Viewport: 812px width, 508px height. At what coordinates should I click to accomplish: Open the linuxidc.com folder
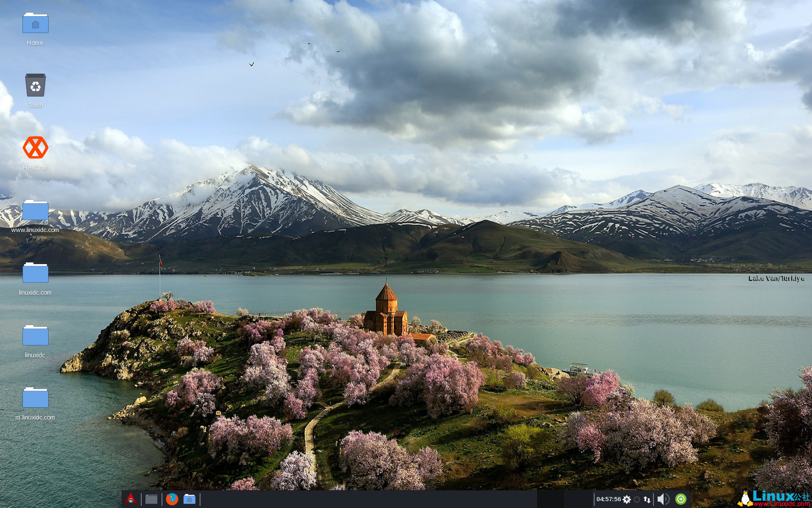pyautogui.click(x=36, y=273)
